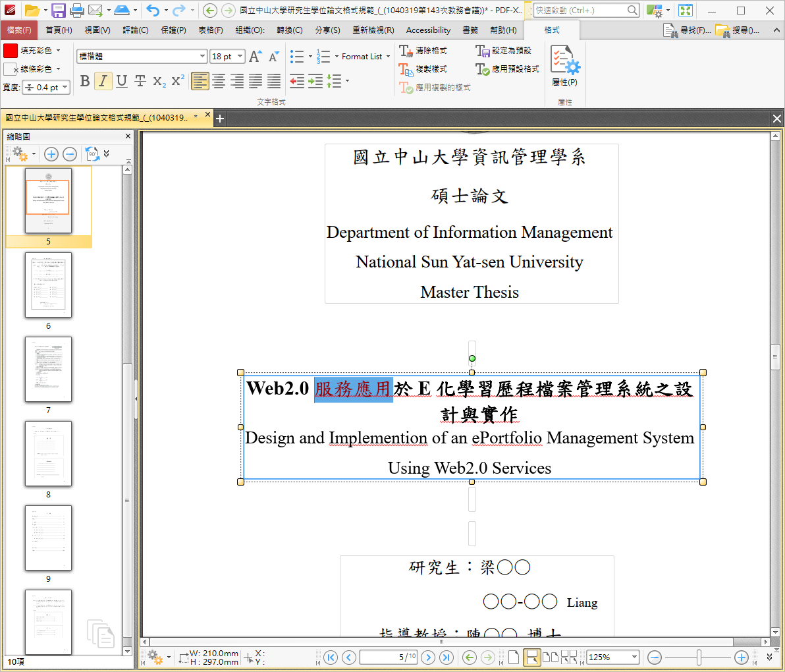Click the Print icon
The image size is (785, 672).
click(x=77, y=10)
